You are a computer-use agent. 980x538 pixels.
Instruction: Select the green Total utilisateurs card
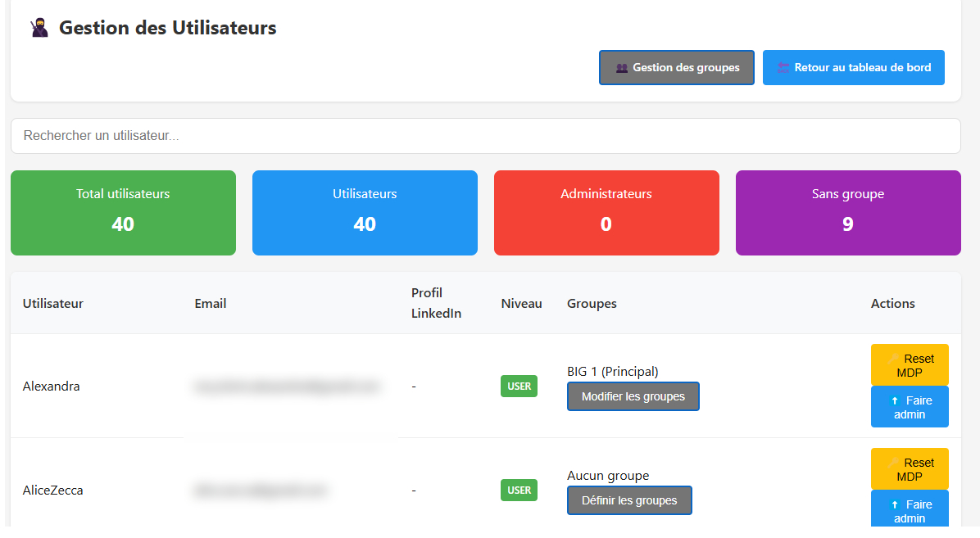tap(123, 213)
